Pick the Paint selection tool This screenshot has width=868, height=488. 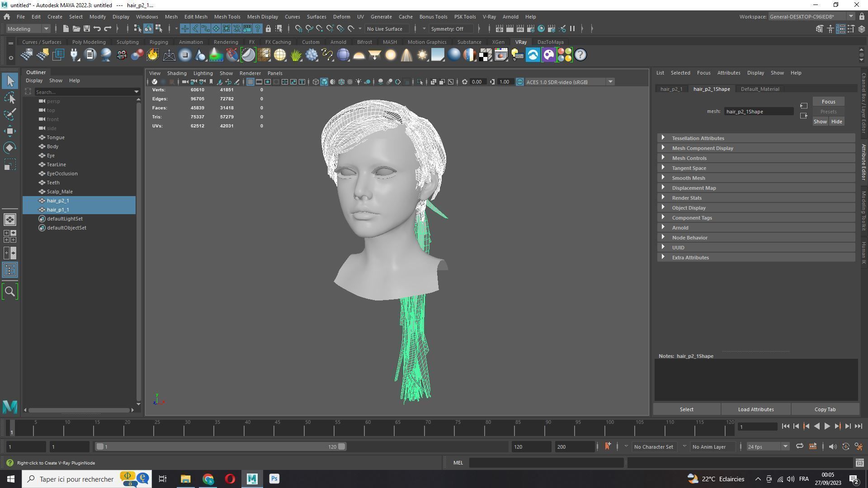click(10, 114)
